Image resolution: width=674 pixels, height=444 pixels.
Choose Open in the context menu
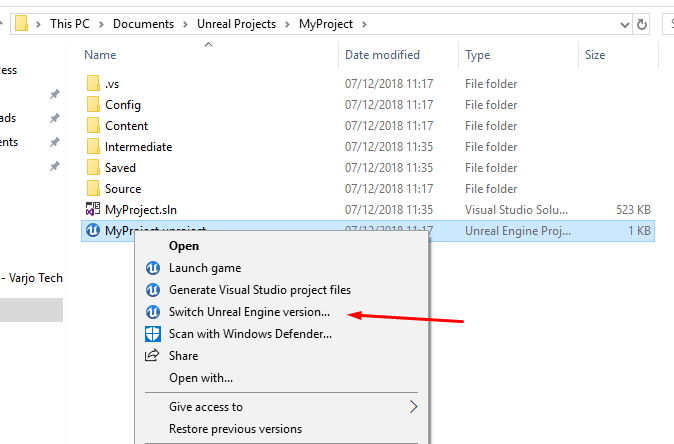(184, 246)
